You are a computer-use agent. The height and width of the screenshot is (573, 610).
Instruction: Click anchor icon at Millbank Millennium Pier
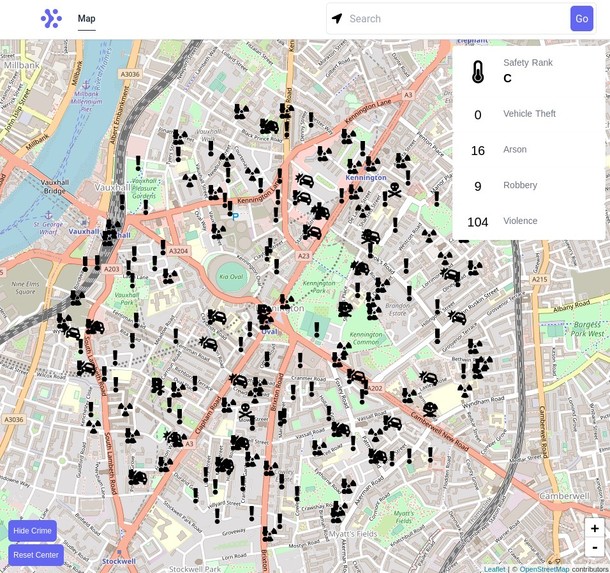(x=86, y=85)
